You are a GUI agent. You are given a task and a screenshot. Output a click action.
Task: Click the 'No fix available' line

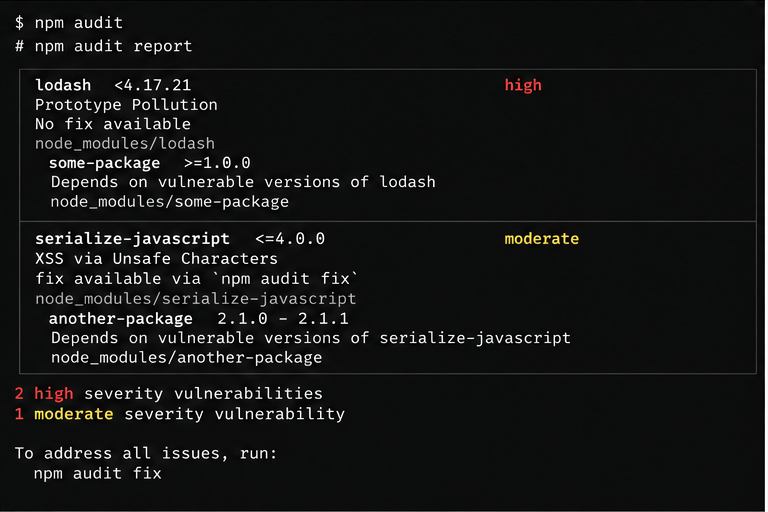[113, 124]
